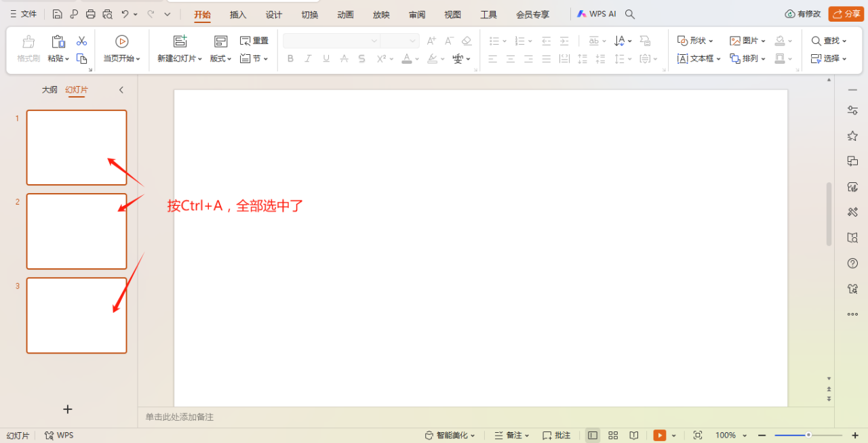Toggle underline formatting
The height and width of the screenshot is (443, 868).
point(325,58)
